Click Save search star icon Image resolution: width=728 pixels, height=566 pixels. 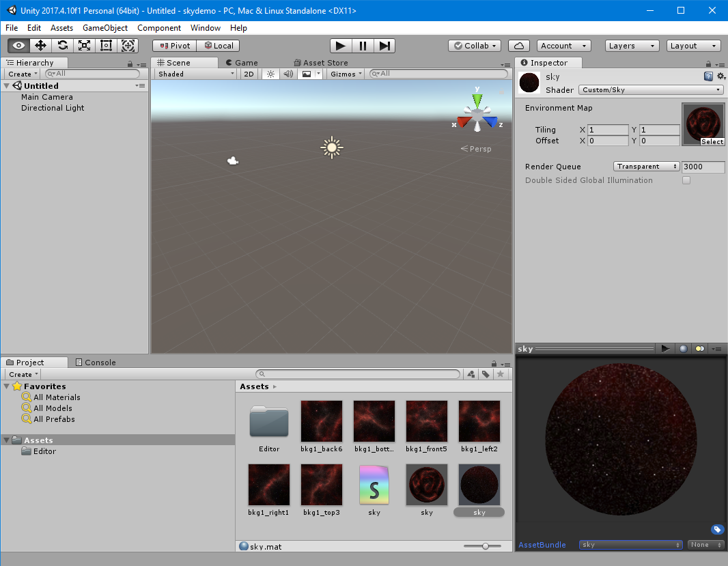click(500, 374)
